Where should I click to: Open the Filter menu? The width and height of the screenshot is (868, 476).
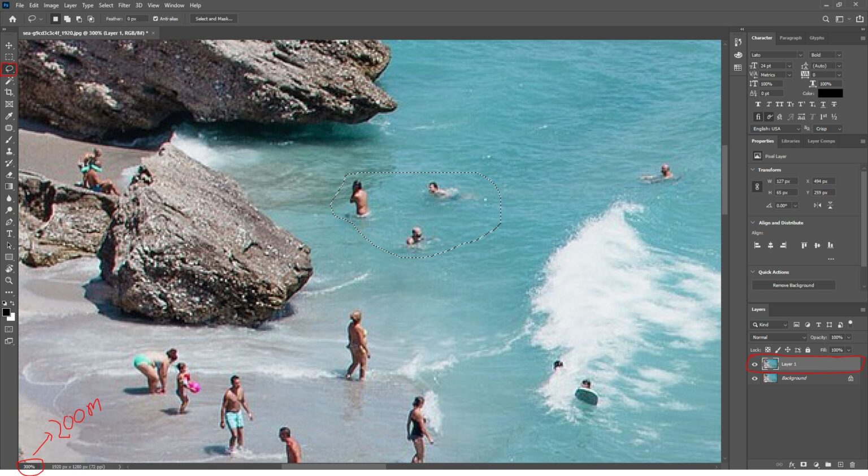[124, 5]
